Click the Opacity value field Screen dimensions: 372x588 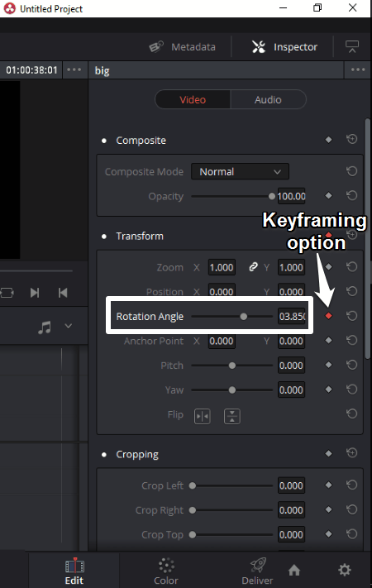click(x=291, y=196)
